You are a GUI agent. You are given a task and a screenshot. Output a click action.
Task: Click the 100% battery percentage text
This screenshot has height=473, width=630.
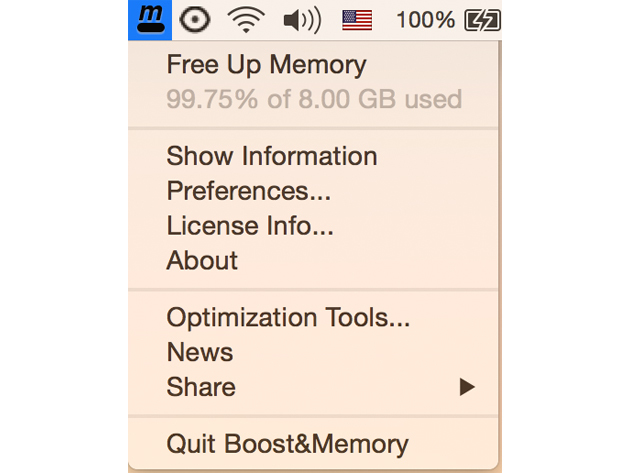[x=425, y=20]
